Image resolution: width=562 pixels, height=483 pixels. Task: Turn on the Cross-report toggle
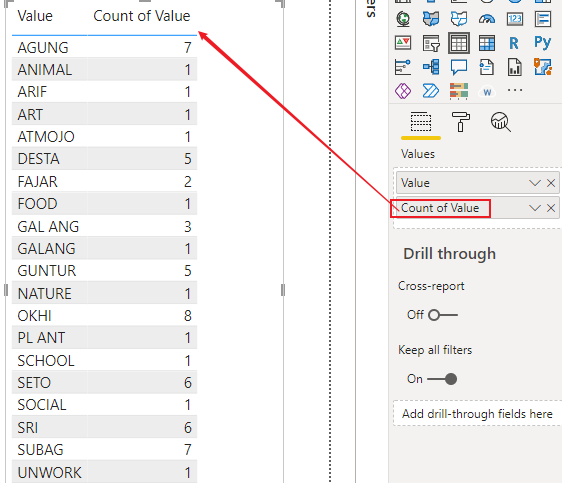click(x=442, y=315)
